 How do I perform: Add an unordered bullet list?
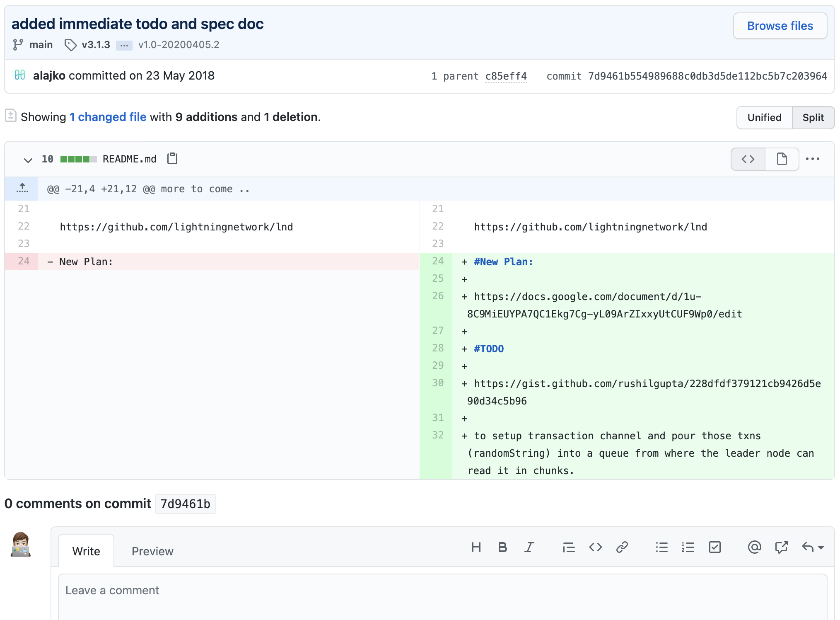tap(661, 547)
